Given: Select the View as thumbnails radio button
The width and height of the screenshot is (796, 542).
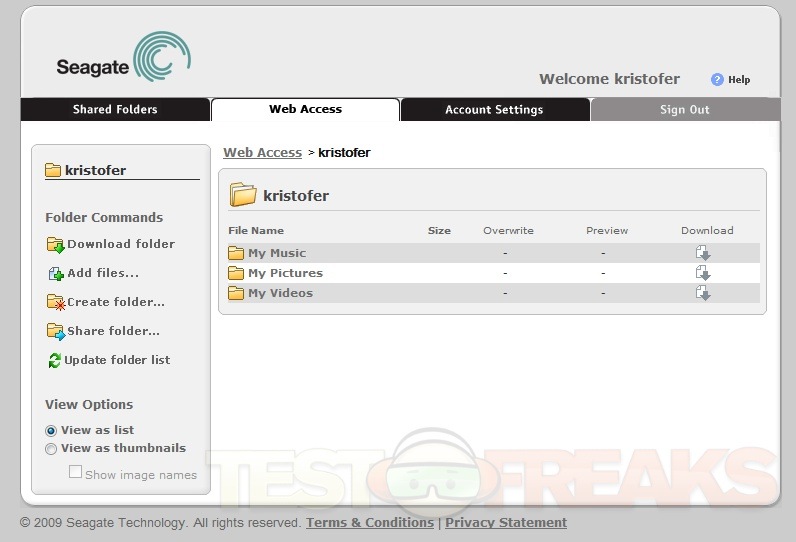Looking at the screenshot, I should 51,449.
